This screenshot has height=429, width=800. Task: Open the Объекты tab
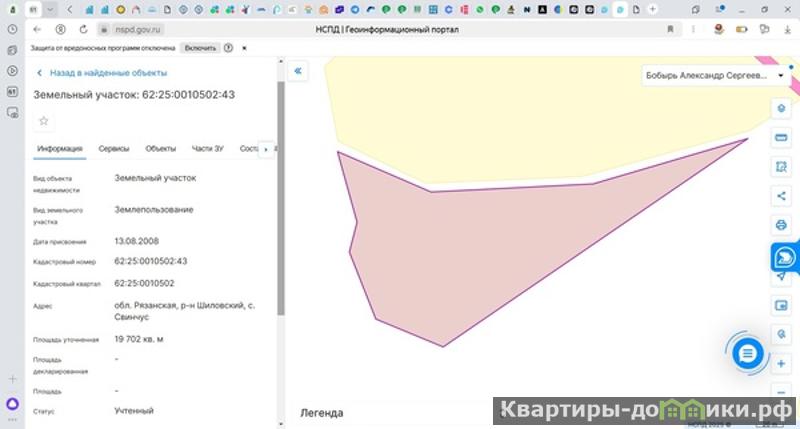click(160, 149)
